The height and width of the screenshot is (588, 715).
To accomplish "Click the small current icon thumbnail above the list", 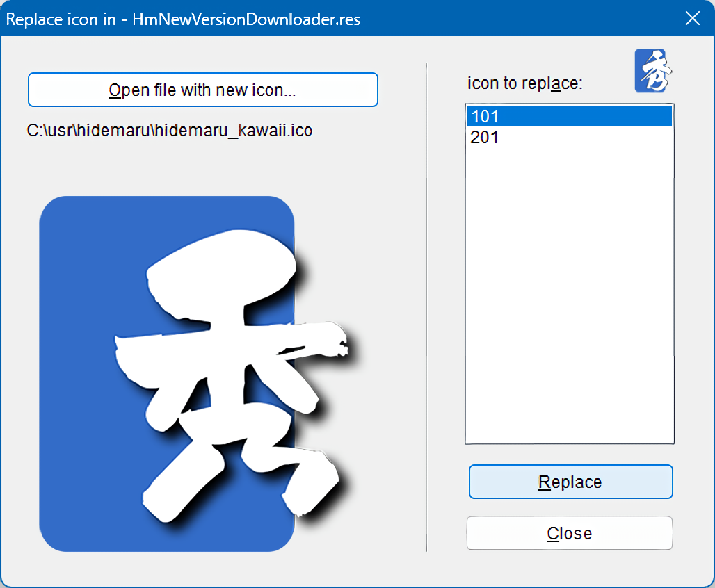I will [654, 71].
